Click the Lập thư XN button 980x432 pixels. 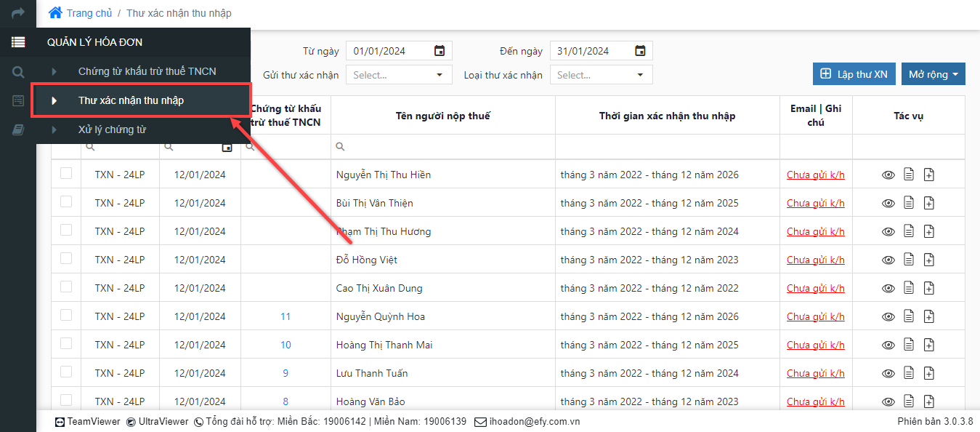pyautogui.click(x=854, y=74)
